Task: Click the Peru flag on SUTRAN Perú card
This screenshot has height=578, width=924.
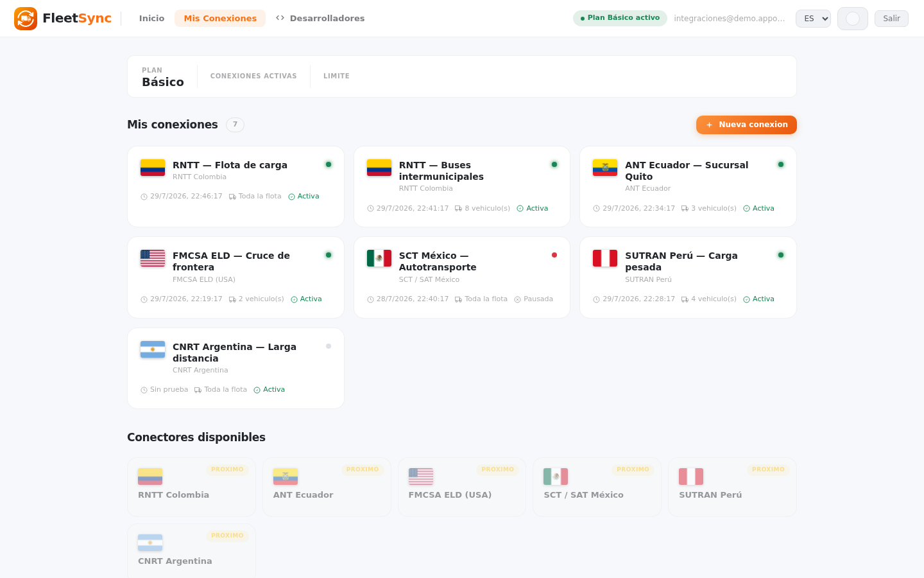Action: [x=605, y=258]
